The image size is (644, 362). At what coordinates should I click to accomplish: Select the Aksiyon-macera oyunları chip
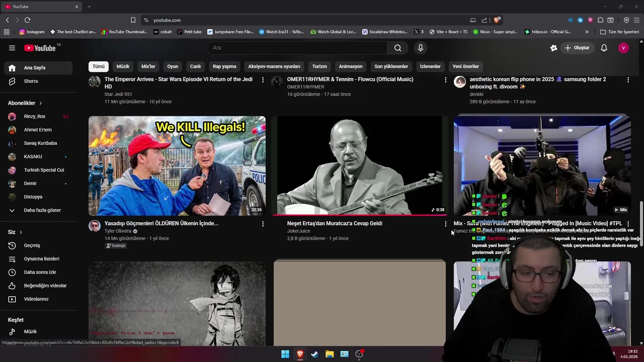click(274, 66)
